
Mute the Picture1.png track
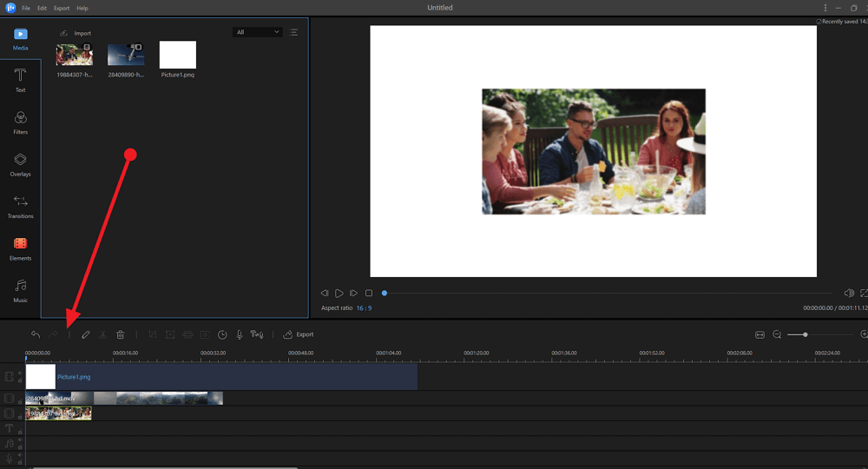20,373
